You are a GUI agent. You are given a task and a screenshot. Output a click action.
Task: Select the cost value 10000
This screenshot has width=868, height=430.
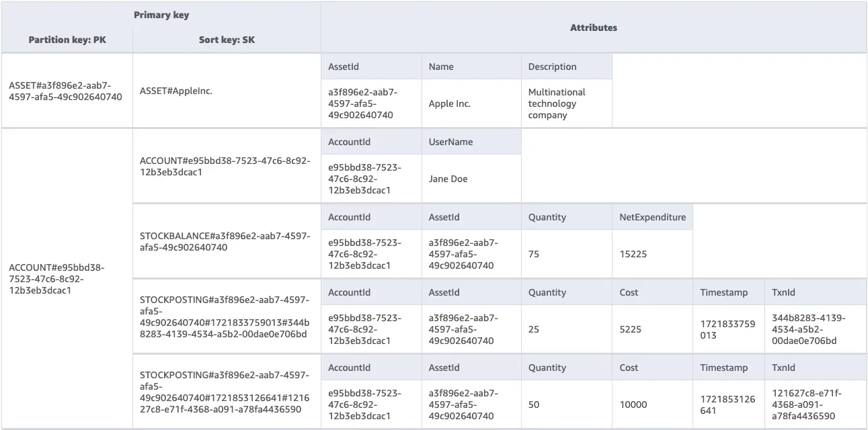coord(633,404)
